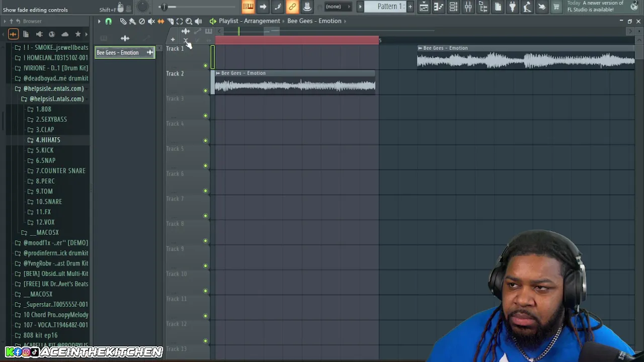Screen dimensions: 644x362
Task: Choose the Select tool in playlist toolbar
Action: (x=180, y=21)
